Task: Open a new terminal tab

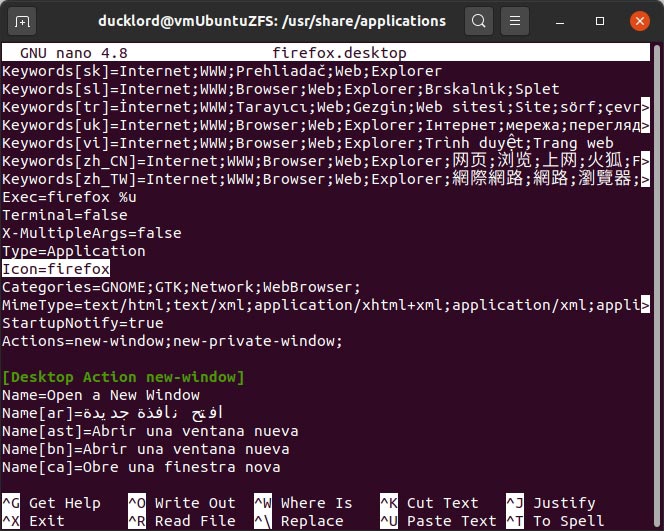Action: tap(22, 21)
